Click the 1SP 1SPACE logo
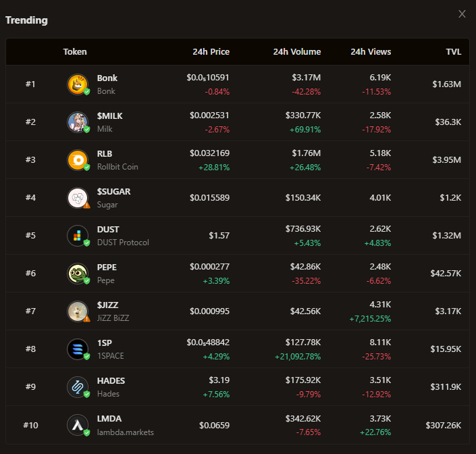Viewport: 476px width, 454px height. [x=78, y=349]
